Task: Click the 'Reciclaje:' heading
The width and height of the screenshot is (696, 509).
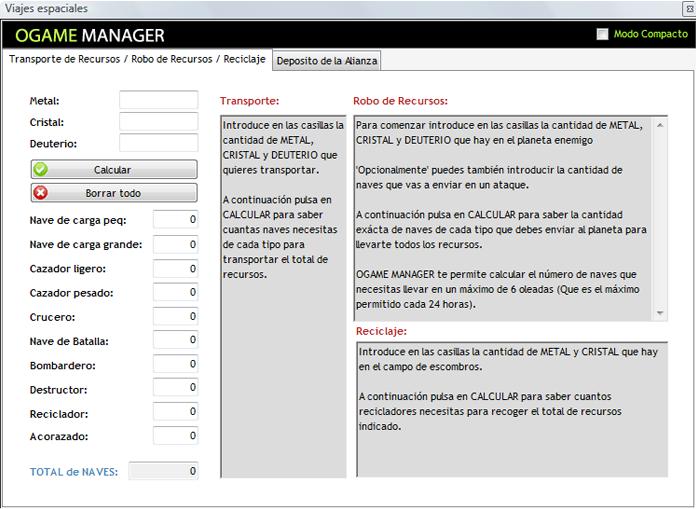Action: pos(381,331)
